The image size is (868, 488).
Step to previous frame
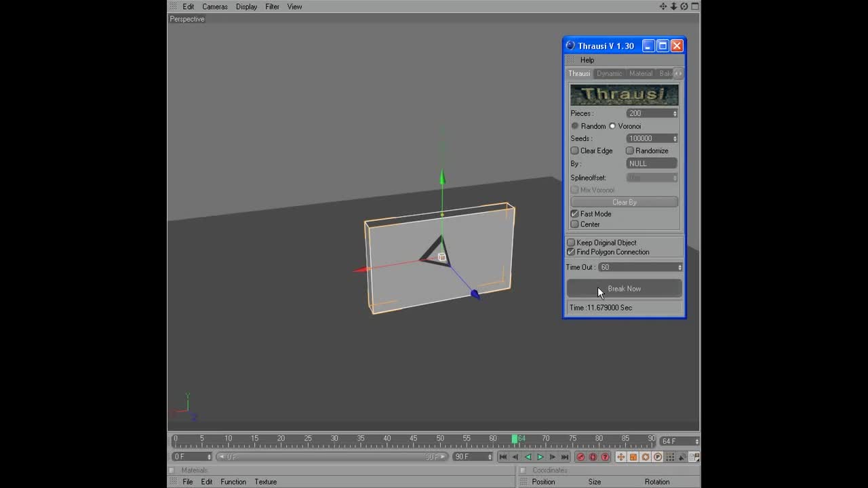(x=515, y=457)
